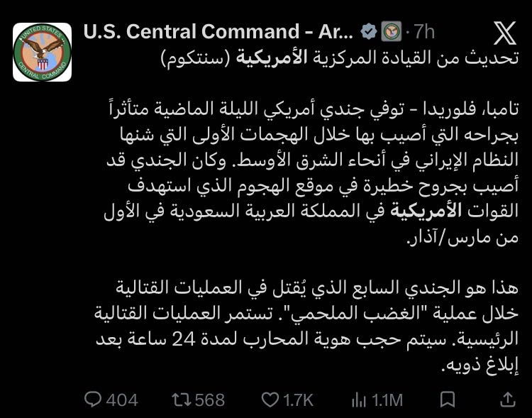Click the blue verified checkmark badge
The image size is (532, 418).
[x=368, y=31]
